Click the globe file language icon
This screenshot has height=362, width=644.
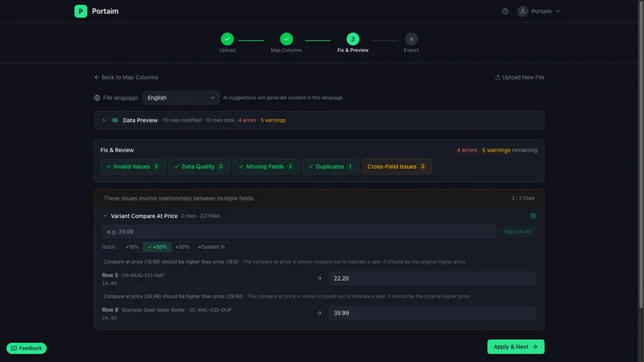pos(97,97)
